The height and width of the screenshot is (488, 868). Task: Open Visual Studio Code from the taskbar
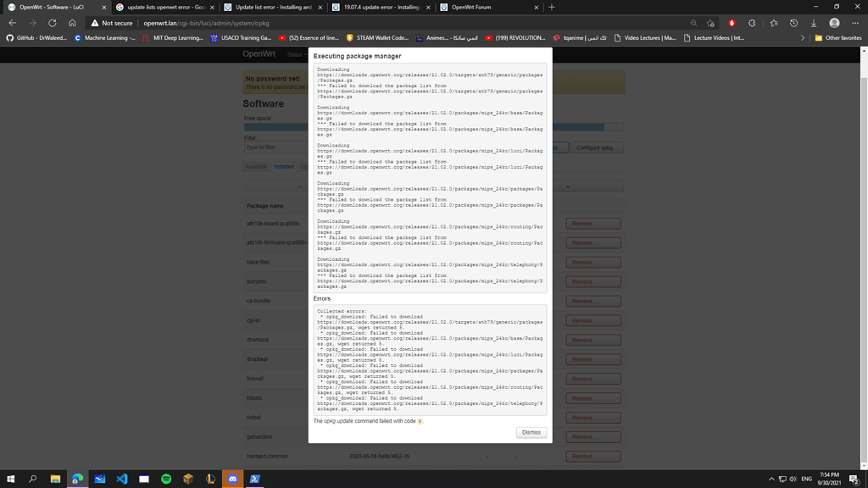click(x=122, y=479)
